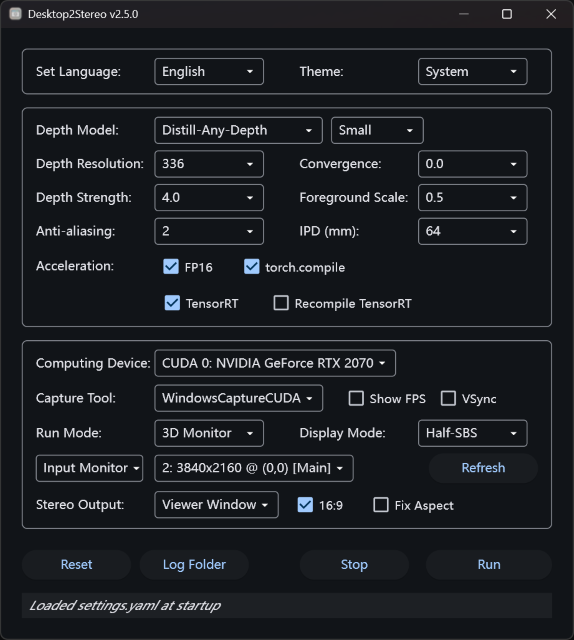The width and height of the screenshot is (574, 640).
Task: Open the monitor list dropdown 3840x2160 [Main]
Action: pyautogui.click(x=254, y=468)
